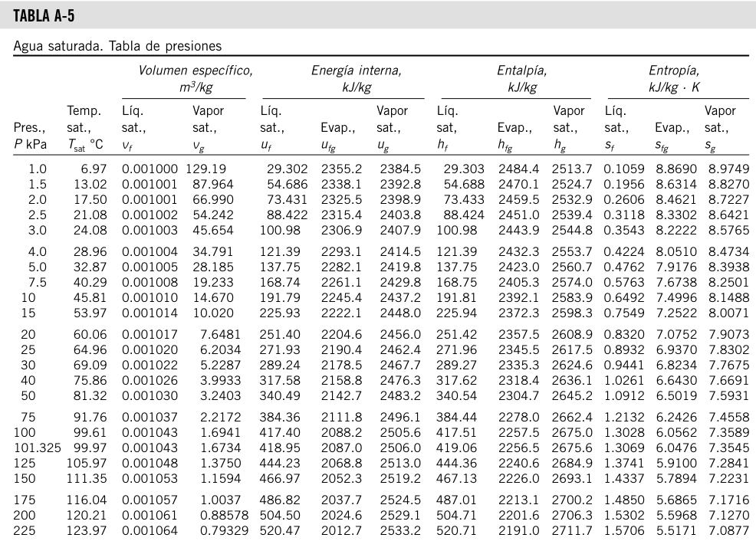Click the evaporation enthalpy value 2278.0

(x=519, y=417)
